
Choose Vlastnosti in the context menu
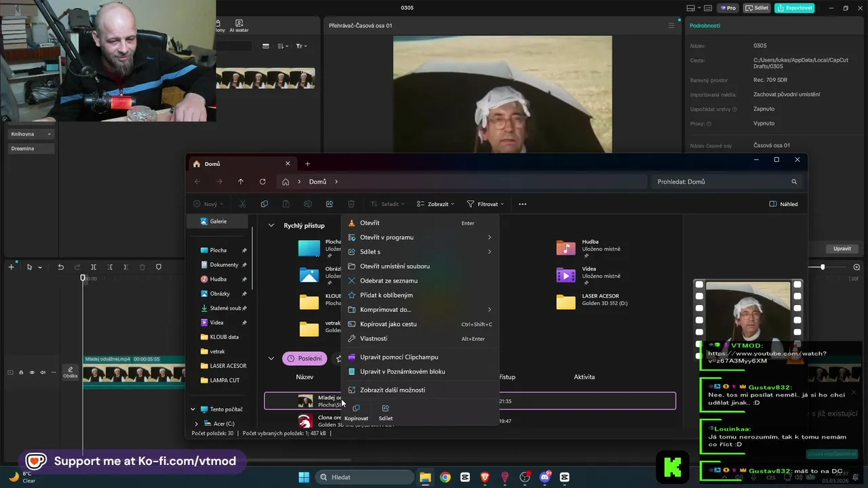click(x=420, y=339)
